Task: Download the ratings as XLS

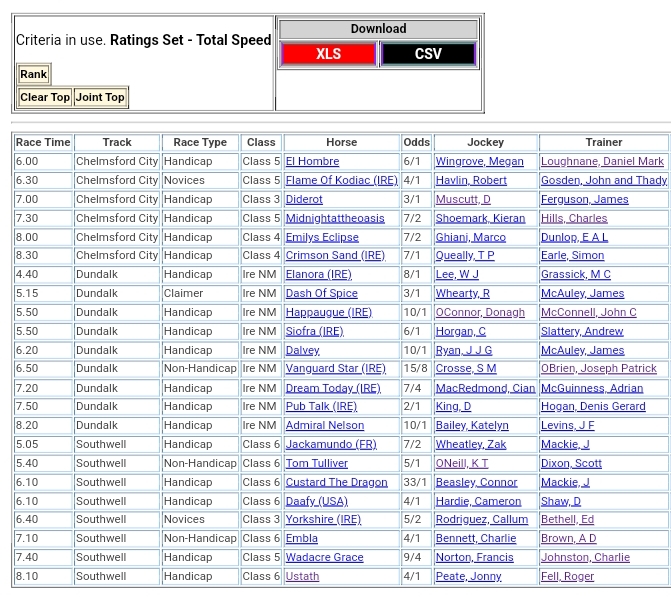Action: (x=328, y=54)
